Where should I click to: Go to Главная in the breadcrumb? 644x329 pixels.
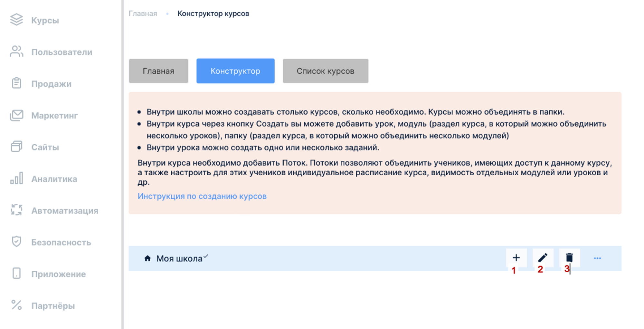[143, 14]
